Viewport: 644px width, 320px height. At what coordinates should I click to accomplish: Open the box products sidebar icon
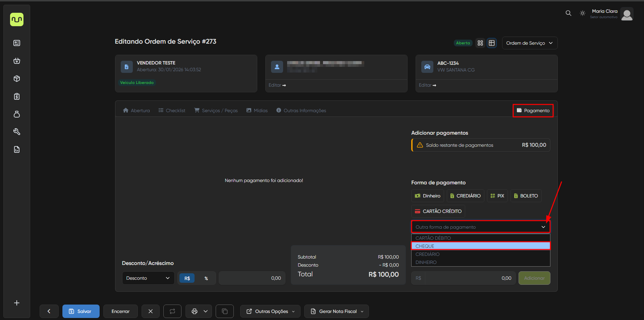(17, 79)
